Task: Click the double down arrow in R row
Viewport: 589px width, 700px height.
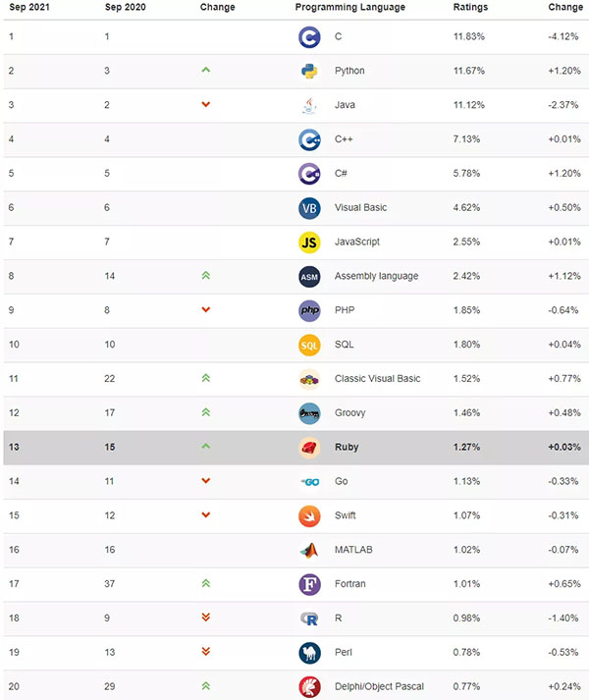Action: tap(205, 618)
